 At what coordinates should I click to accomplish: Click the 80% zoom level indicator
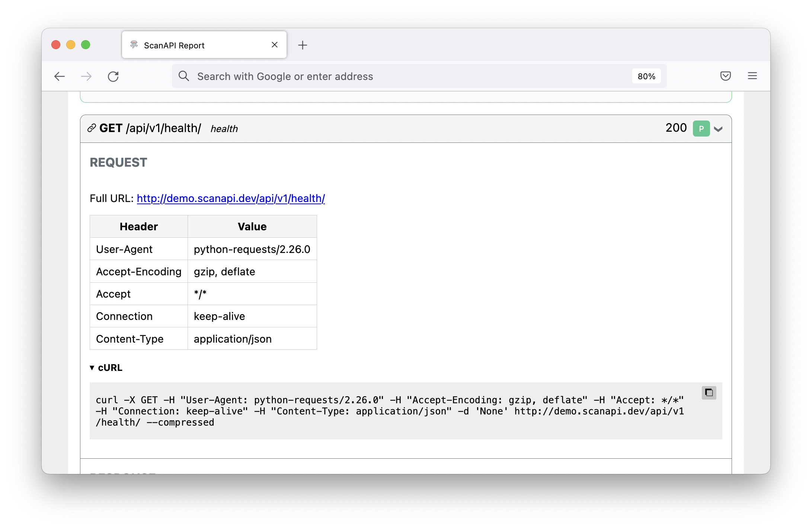coord(646,76)
